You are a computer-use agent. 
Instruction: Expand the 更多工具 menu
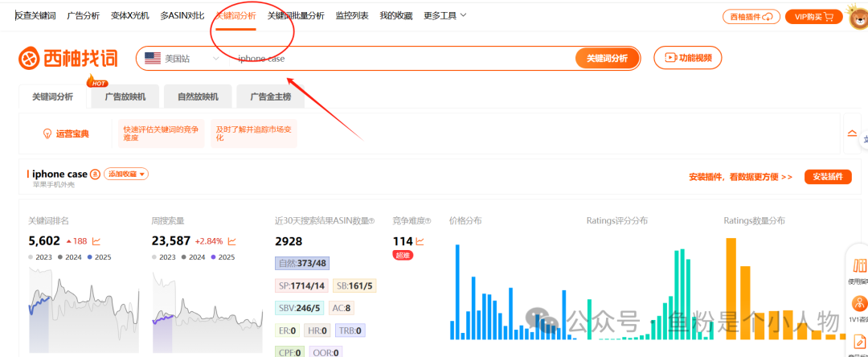[x=445, y=16]
